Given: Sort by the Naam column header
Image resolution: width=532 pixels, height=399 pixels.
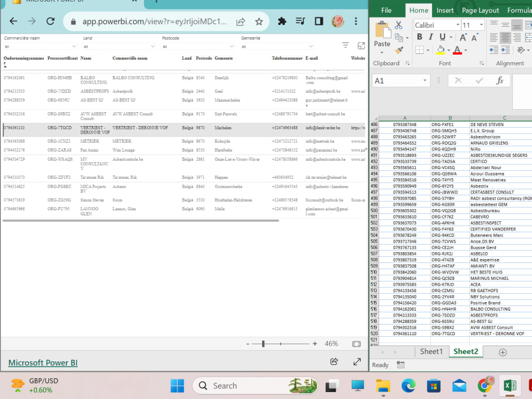Looking at the screenshot, I should point(86,59).
